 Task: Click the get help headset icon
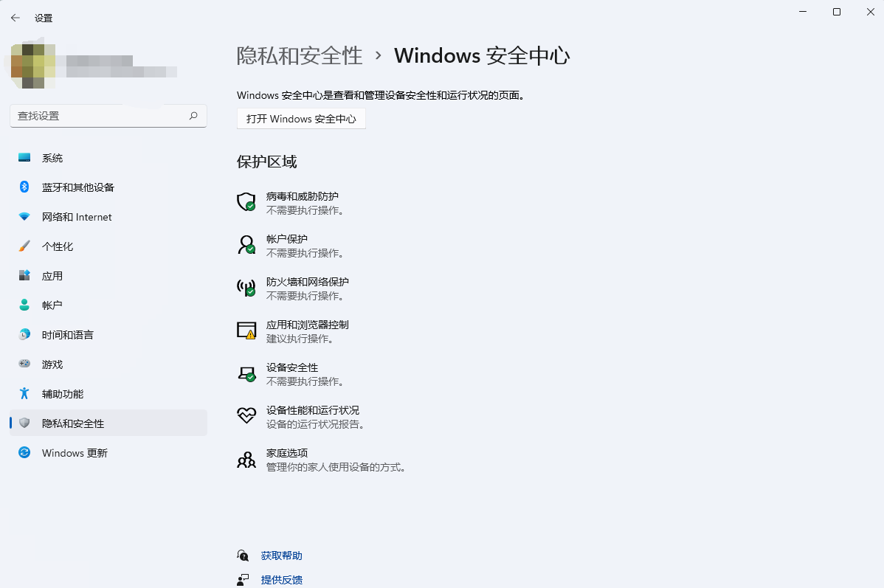pyautogui.click(x=243, y=556)
